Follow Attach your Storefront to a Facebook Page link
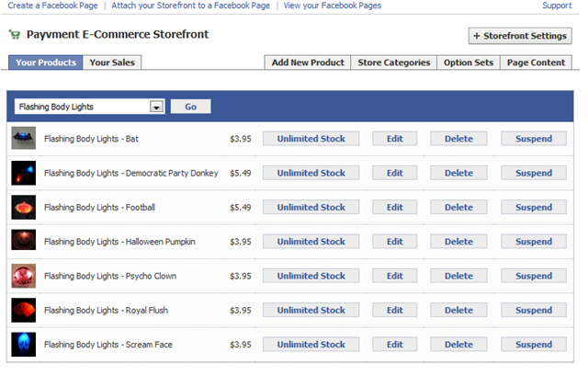This screenshot has width=588, height=375. pos(190,6)
